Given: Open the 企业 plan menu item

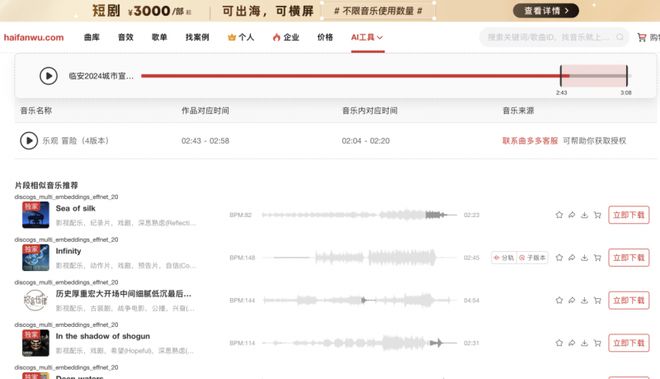Looking at the screenshot, I should pyautogui.click(x=286, y=37).
